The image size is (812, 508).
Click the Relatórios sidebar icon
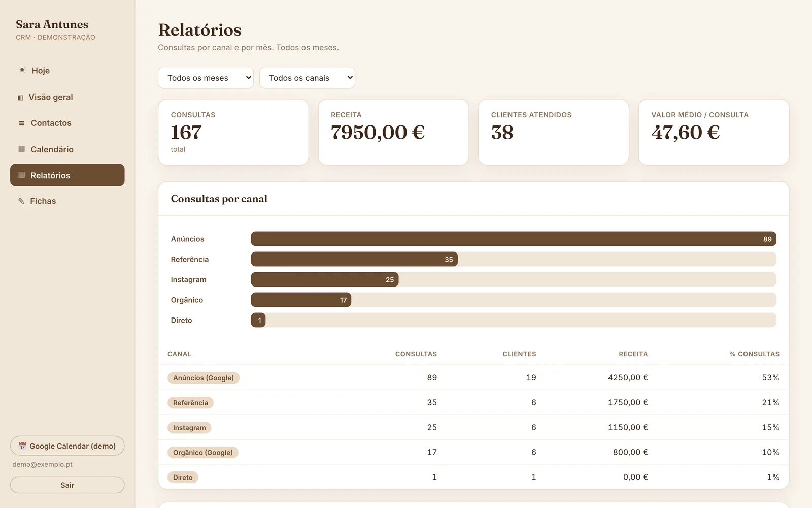[x=21, y=175]
